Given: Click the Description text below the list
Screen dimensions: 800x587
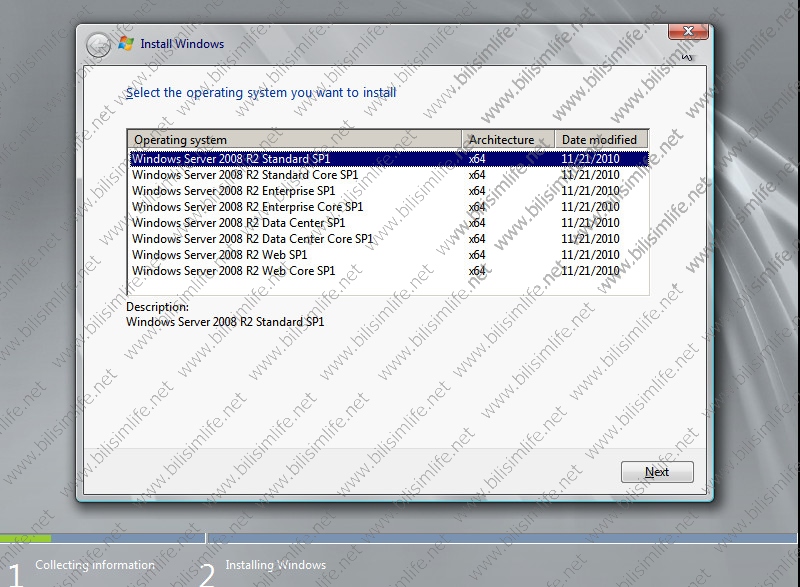Looking at the screenshot, I should 225,322.
